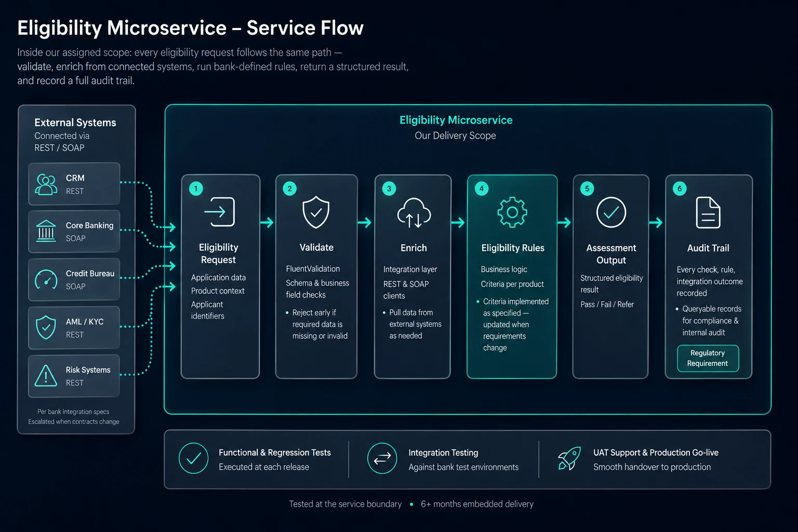Click the Assessment Output checkmark circle icon
The width and height of the screenshot is (798, 532).
(x=611, y=212)
